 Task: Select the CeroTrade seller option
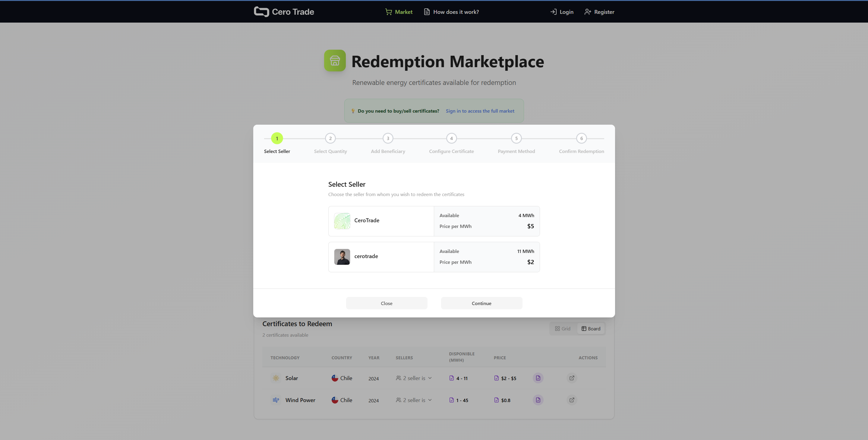pos(434,221)
